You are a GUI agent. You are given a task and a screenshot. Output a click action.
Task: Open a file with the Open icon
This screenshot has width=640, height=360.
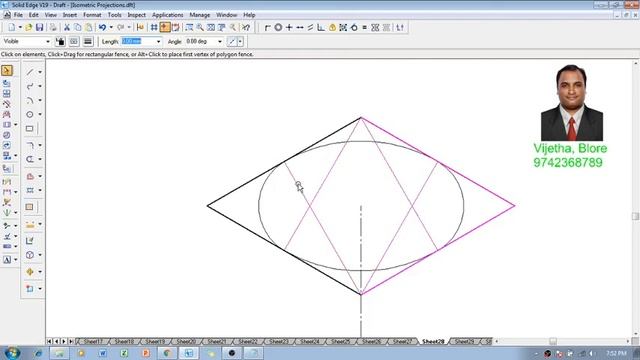(29, 27)
